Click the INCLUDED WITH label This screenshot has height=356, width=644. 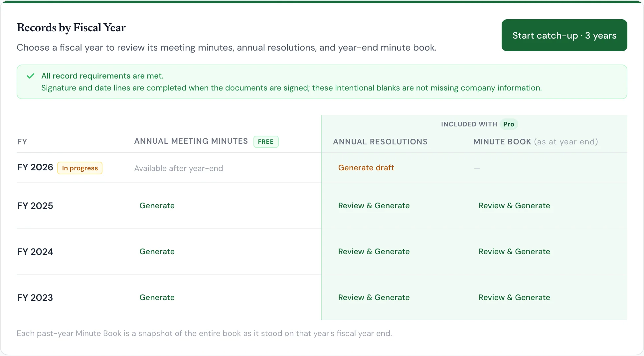pos(469,124)
